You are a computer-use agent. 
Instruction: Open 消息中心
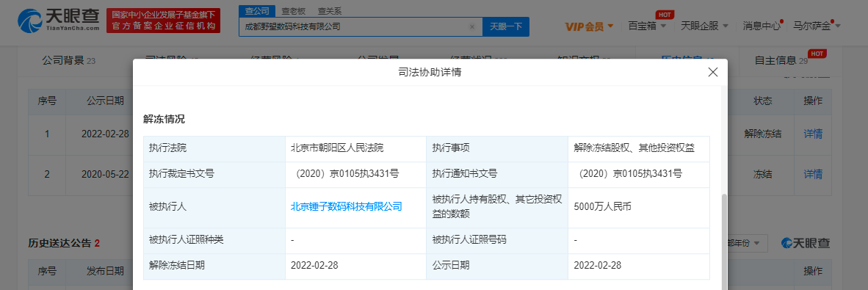point(762,26)
